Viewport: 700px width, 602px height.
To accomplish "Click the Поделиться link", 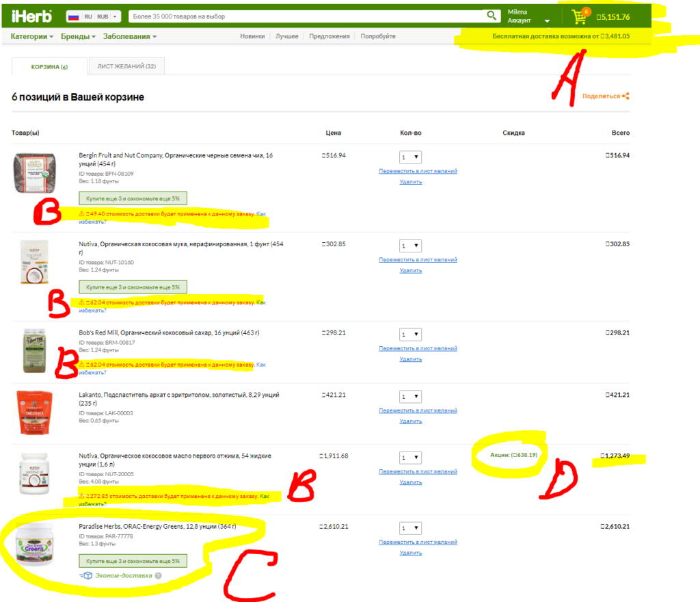I will [601, 96].
